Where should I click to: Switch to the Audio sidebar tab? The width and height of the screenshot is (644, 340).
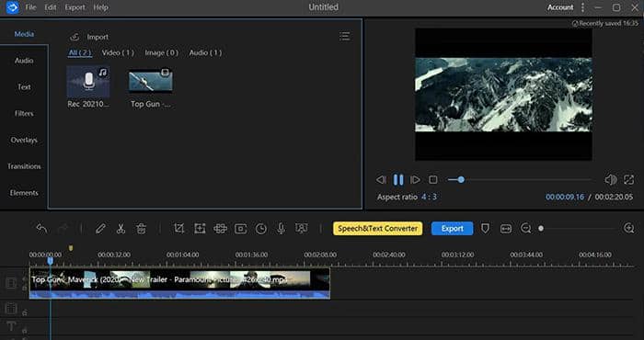coord(24,61)
